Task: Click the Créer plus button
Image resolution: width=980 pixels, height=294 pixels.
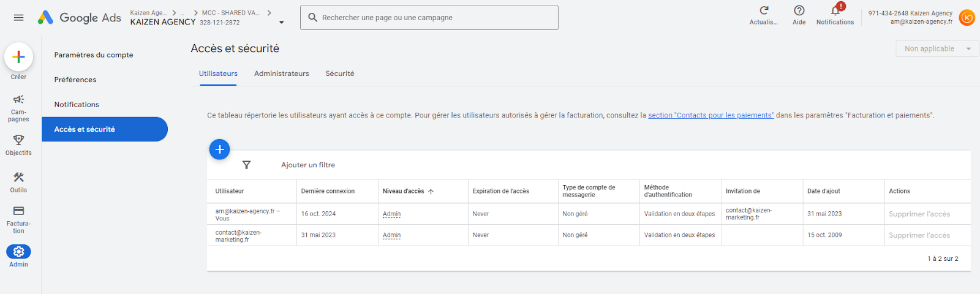Action: coord(18,57)
